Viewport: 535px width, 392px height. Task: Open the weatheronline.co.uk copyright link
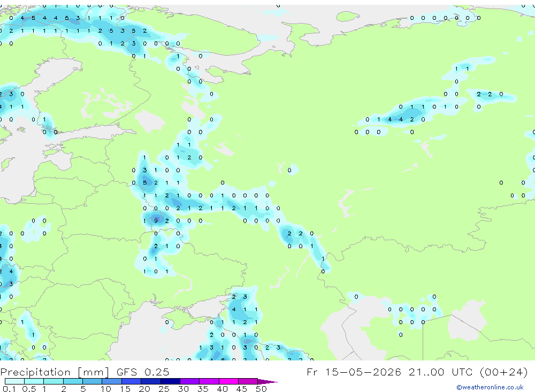(490, 387)
